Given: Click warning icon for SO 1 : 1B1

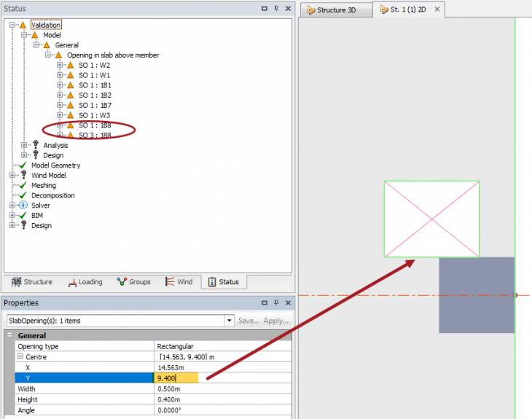Looking at the screenshot, I should pos(70,85).
